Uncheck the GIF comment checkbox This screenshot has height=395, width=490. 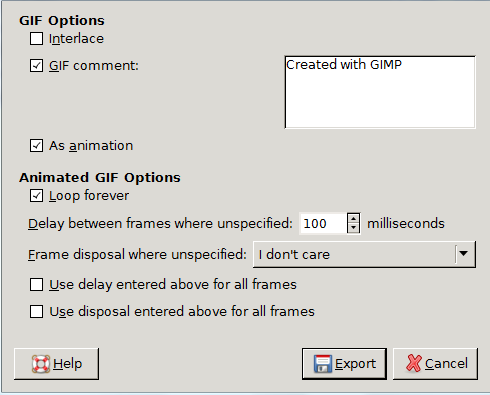click(x=36, y=65)
